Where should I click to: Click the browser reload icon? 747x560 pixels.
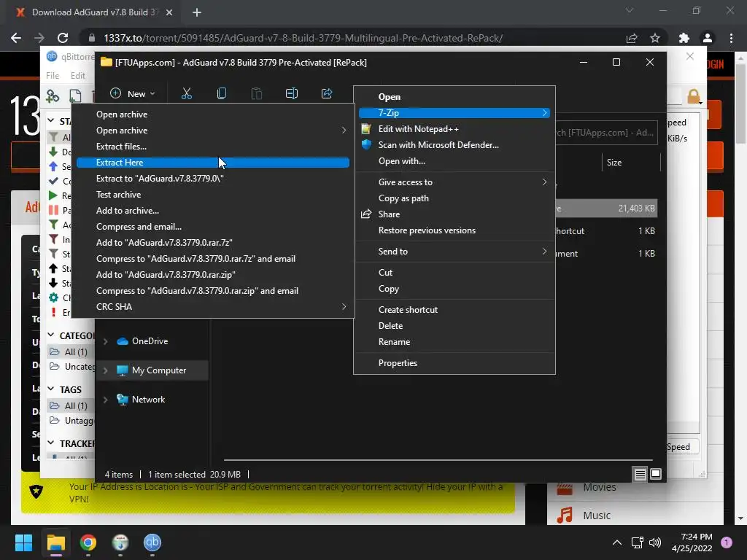63,38
